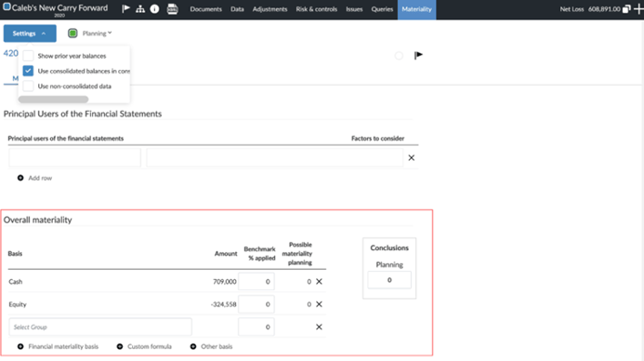Delete the Equity basis row

(x=319, y=304)
